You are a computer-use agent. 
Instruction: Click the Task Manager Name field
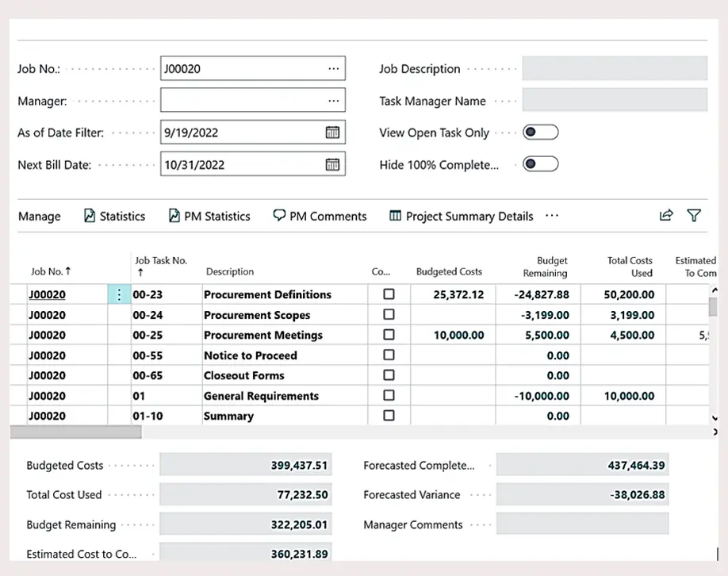pyautogui.click(x=615, y=100)
